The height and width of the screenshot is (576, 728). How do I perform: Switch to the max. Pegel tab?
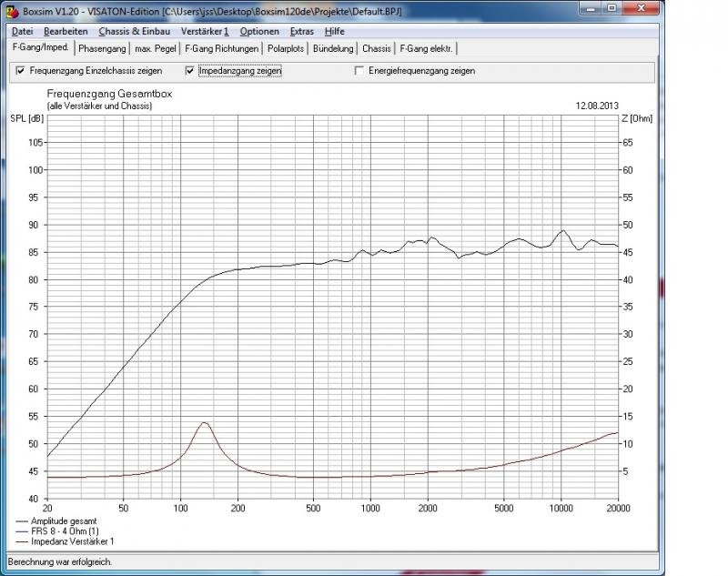[157, 48]
